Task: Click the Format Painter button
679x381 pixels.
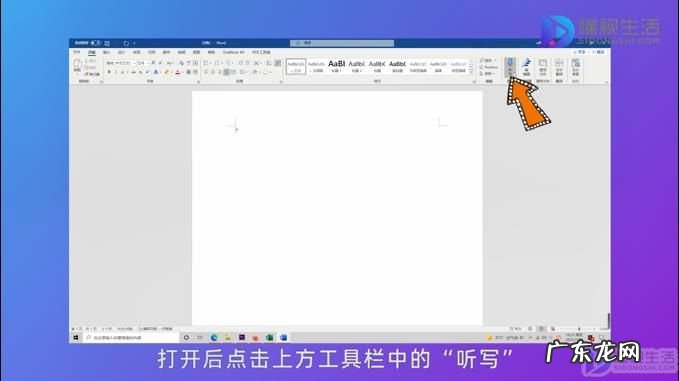Action: 92,74
